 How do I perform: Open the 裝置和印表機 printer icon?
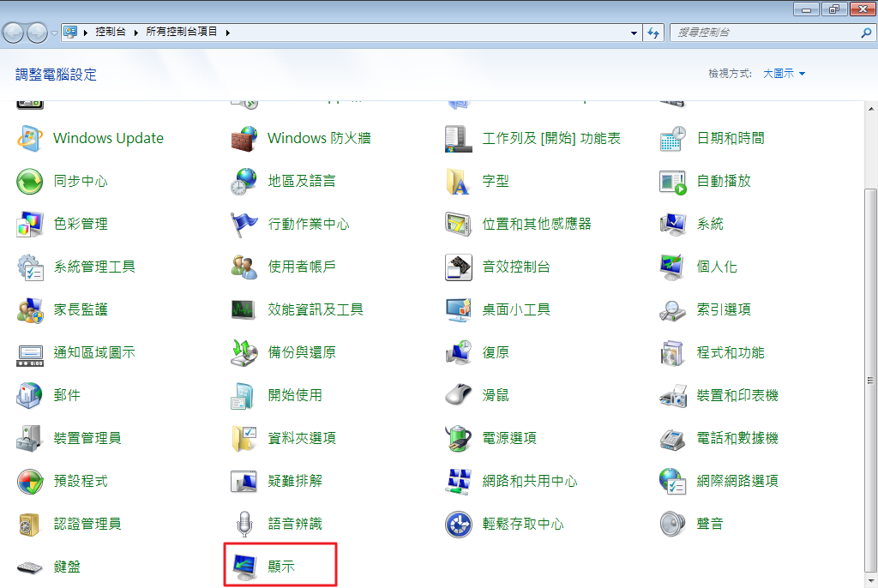(x=672, y=395)
